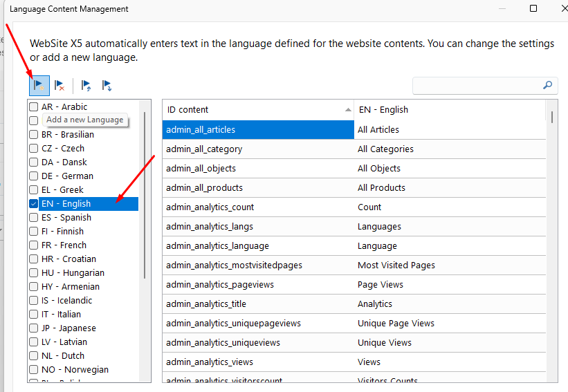Toggle the FI - Finnish checkbox
Screen dimensions: 568x392
tap(34, 232)
